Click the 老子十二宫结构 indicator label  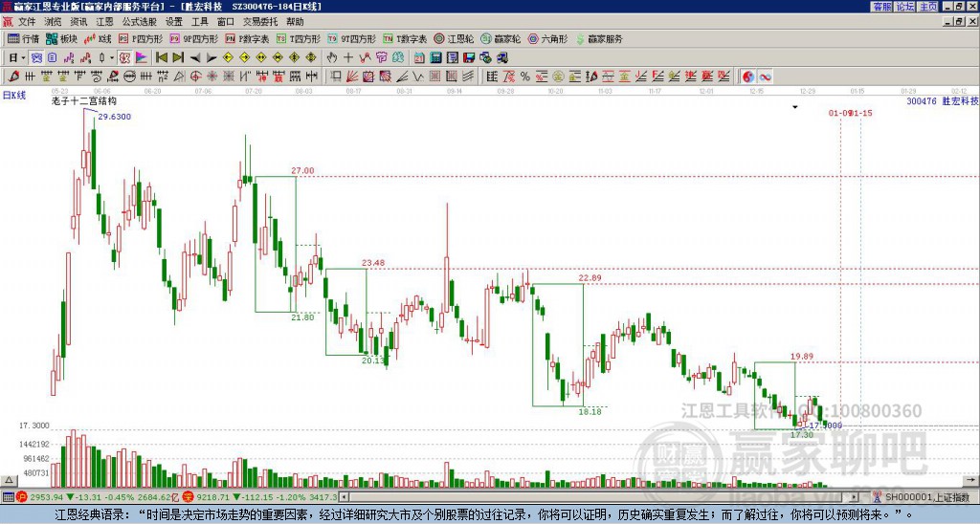84,100
